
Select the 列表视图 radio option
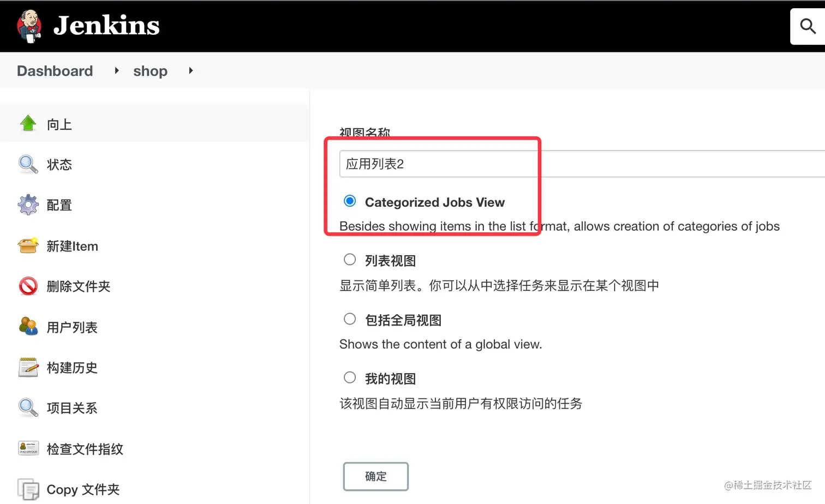pyautogui.click(x=350, y=260)
